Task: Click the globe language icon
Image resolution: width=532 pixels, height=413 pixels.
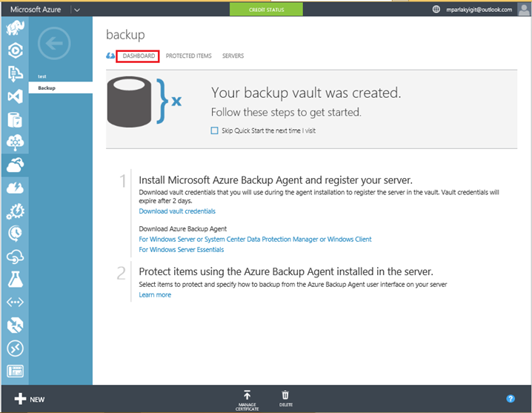Action: (x=436, y=9)
